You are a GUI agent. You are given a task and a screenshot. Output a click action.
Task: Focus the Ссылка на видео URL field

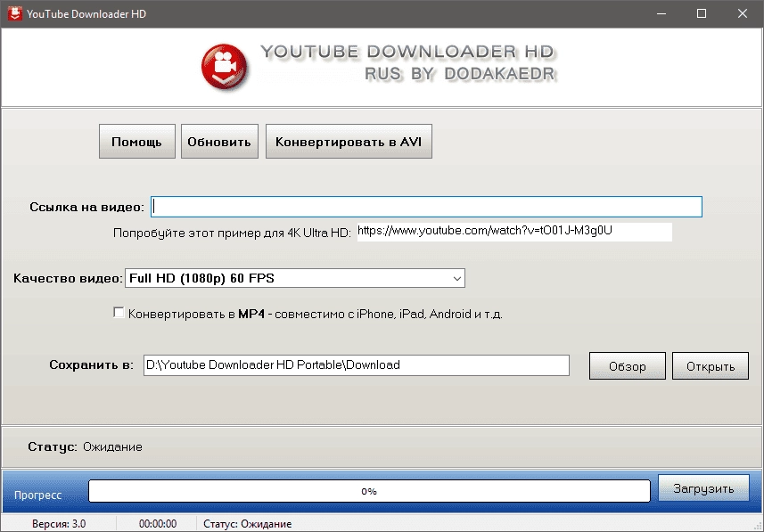(426, 207)
